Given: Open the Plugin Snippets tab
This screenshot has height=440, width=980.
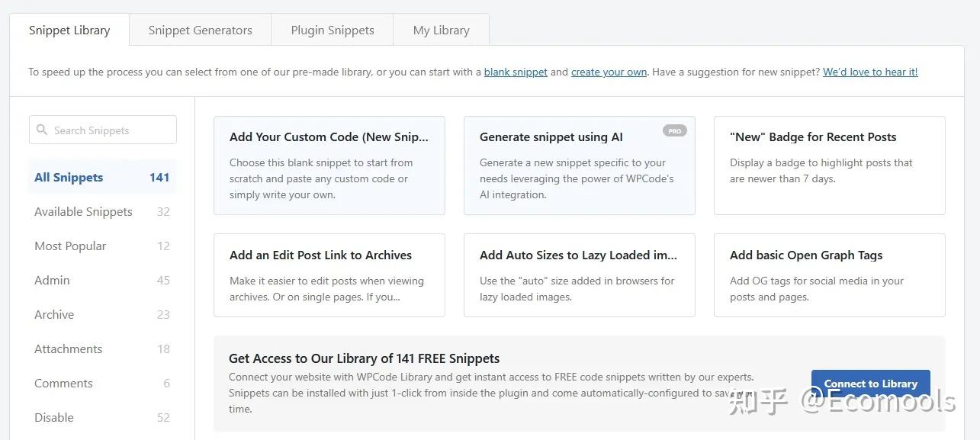Looking at the screenshot, I should (x=333, y=31).
